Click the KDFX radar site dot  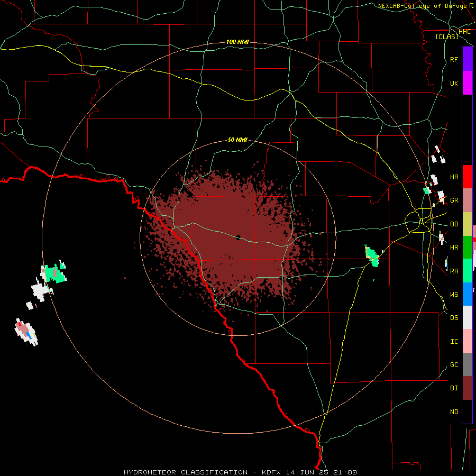point(239,237)
